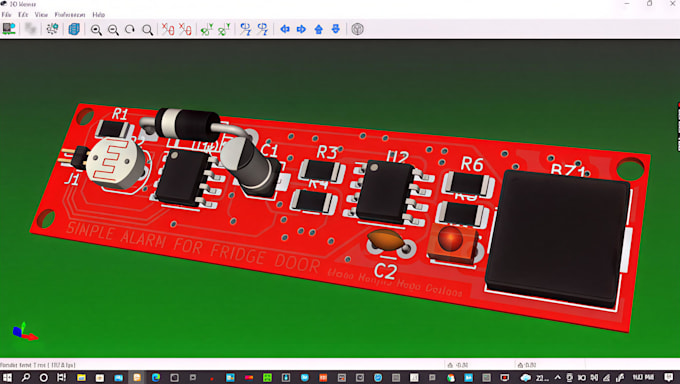
Task: Open the Edit menu
Action: point(23,15)
